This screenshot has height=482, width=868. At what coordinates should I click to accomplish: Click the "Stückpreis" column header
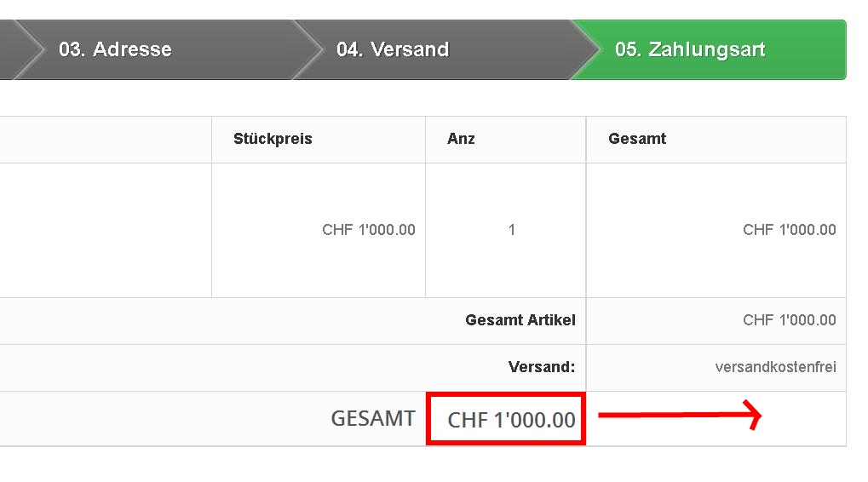[273, 139]
